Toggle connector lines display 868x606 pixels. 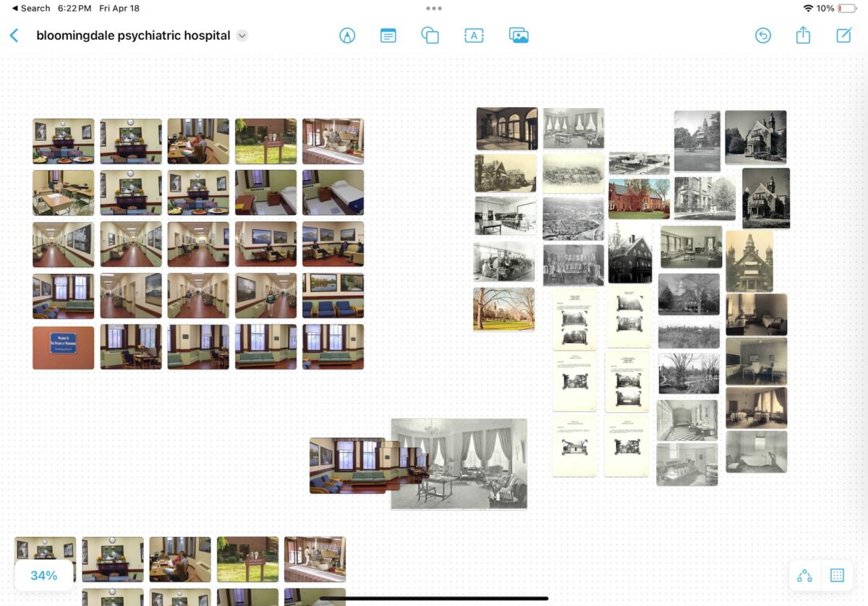(x=804, y=576)
